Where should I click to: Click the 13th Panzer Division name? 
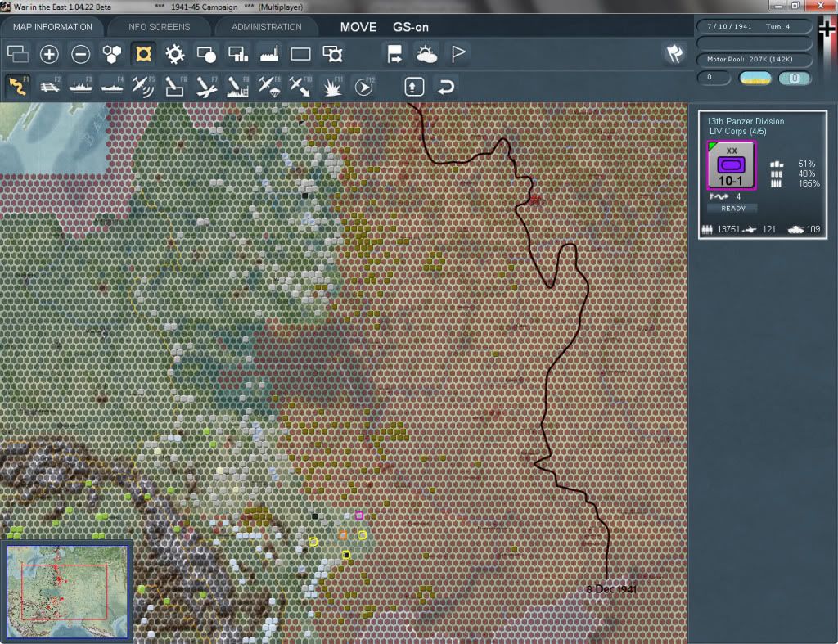click(745, 121)
